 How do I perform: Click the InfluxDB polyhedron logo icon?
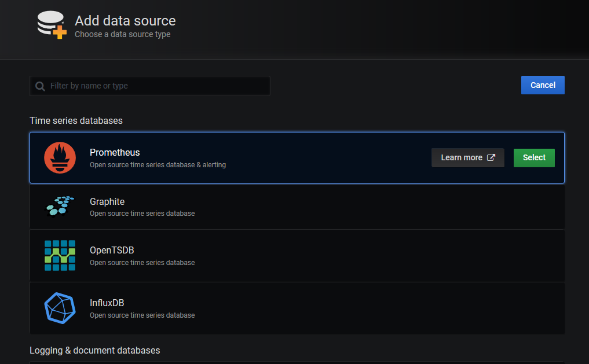[60, 308]
